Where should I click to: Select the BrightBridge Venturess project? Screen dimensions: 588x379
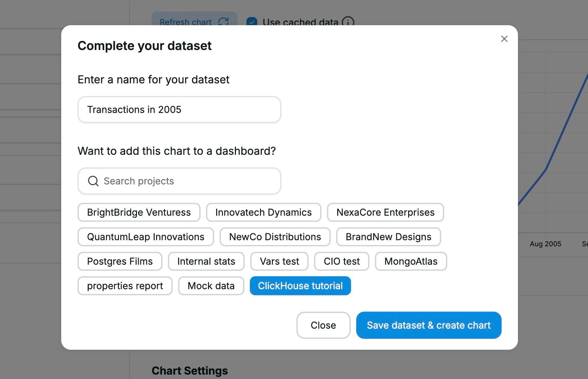[139, 212]
